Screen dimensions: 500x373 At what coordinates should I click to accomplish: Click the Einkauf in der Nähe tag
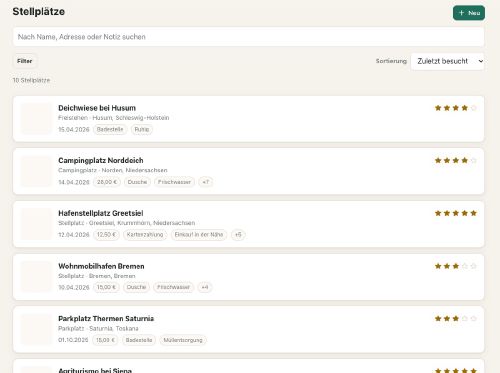(199, 235)
